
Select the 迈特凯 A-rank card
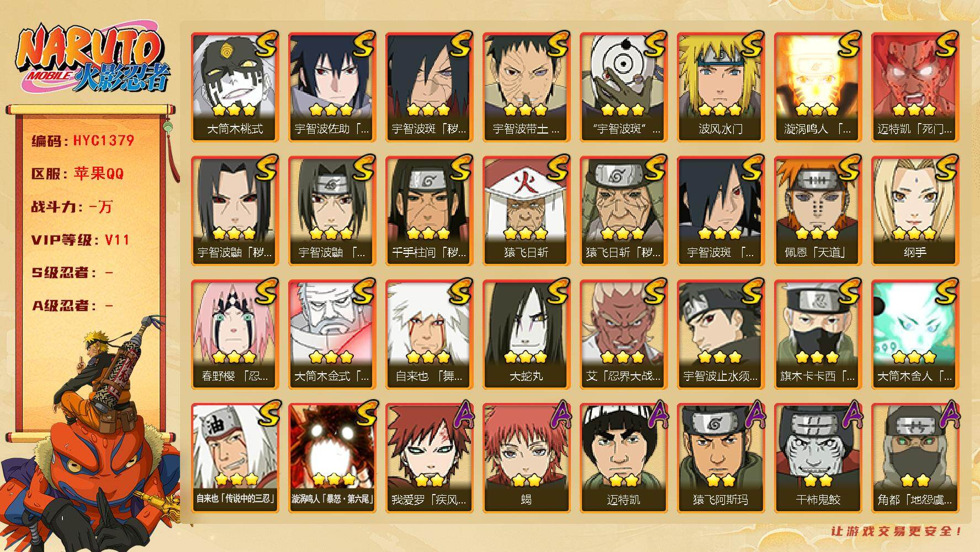click(623, 458)
